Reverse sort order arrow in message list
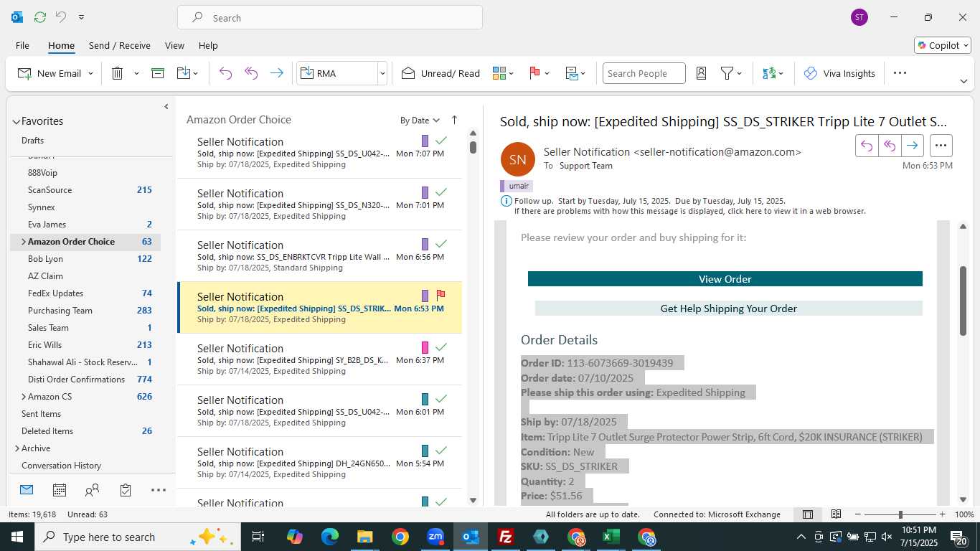 click(x=454, y=120)
